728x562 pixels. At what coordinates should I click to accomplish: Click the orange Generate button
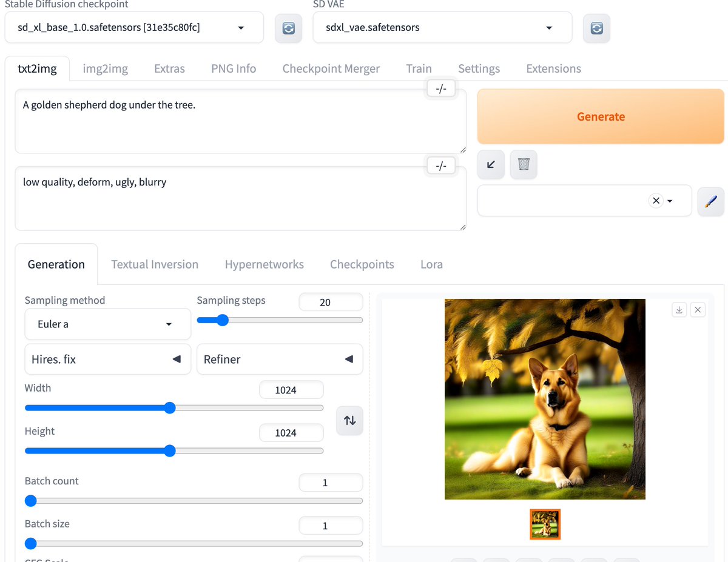pos(601,116)
